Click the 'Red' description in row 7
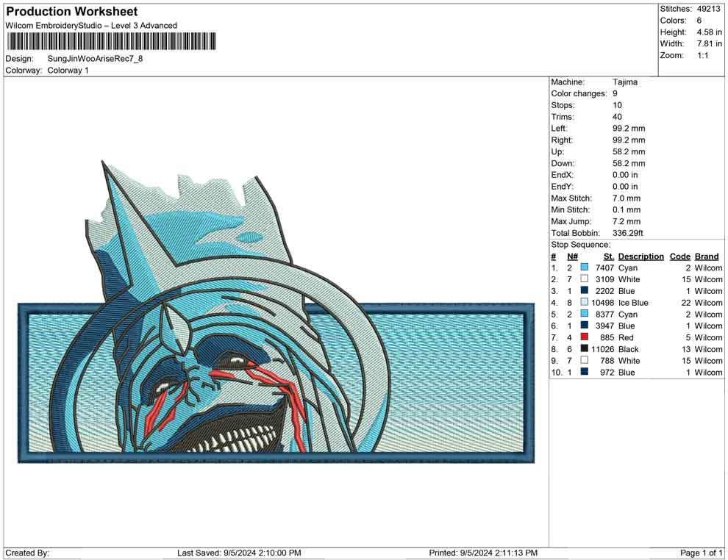This screenshot has height=560, width=728. (626, 337)
